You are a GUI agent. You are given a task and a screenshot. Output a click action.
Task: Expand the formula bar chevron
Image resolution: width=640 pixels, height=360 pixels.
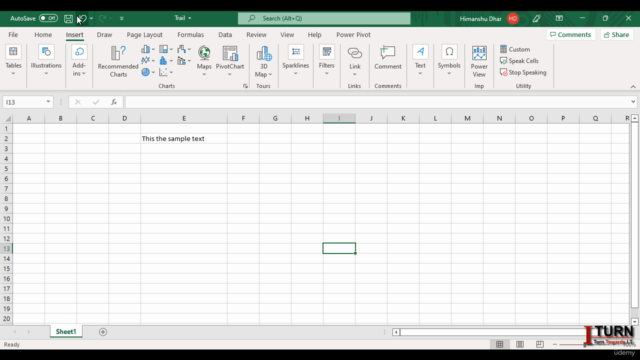tap(633, 102)
